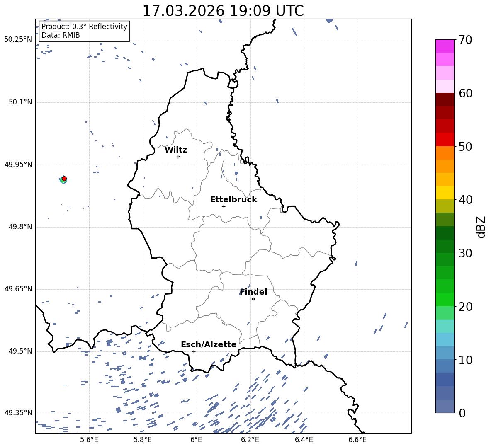Image resolution: width=491 pixels, height=448 pixels.
Task: Click the 20 value on colorbar
Action: 465,307
